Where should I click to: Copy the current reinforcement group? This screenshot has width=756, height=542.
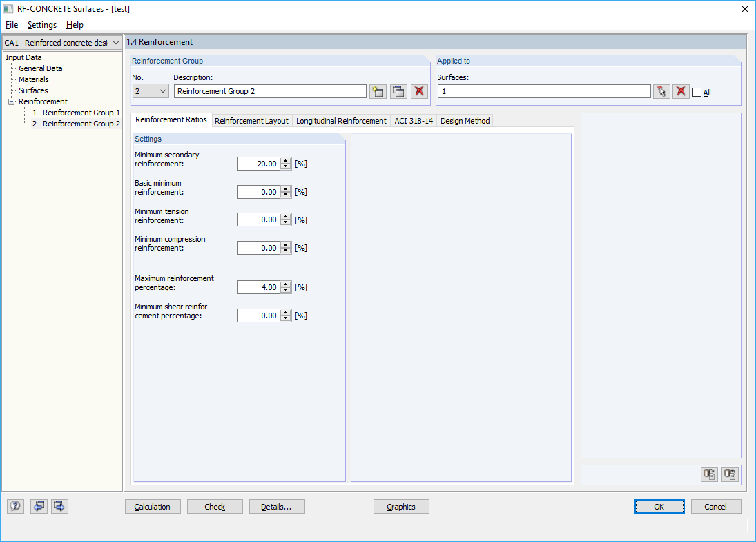tap(398, 90)
